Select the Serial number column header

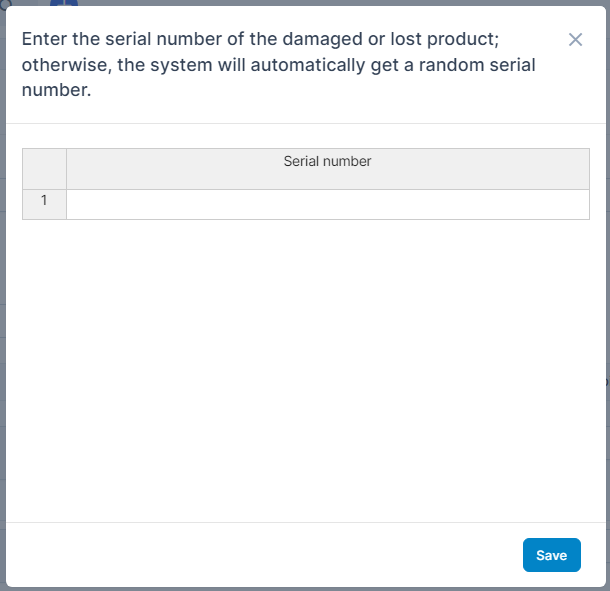point(327,168)
